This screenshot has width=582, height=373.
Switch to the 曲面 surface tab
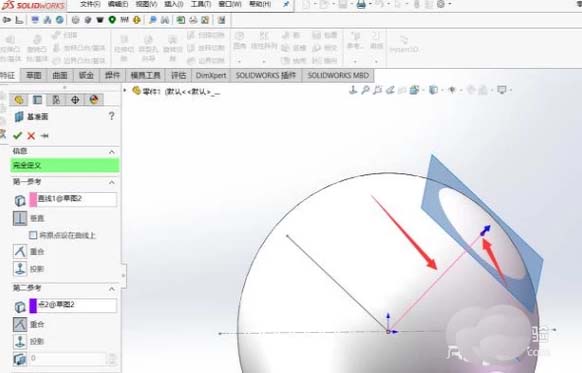(x=60, y=75)
